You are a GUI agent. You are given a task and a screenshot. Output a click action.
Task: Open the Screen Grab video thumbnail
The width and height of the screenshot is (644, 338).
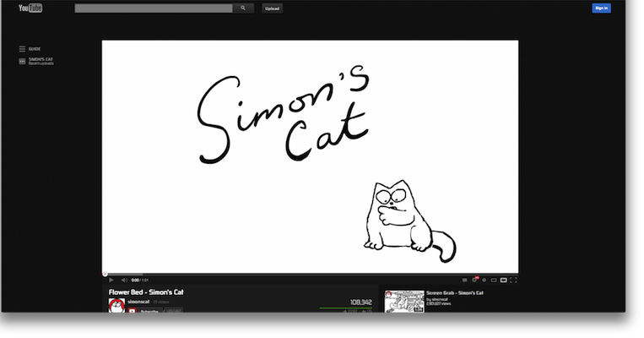[x=404, y=302]
